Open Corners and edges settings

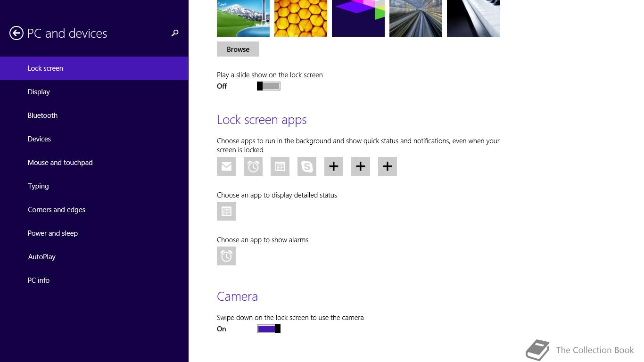tap(94, 210)
